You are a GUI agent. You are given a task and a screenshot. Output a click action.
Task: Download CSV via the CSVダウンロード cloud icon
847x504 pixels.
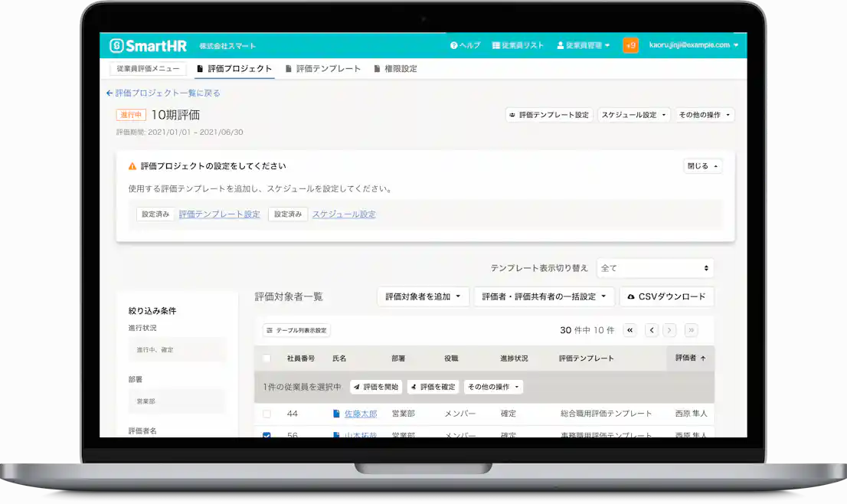point(631,296)
